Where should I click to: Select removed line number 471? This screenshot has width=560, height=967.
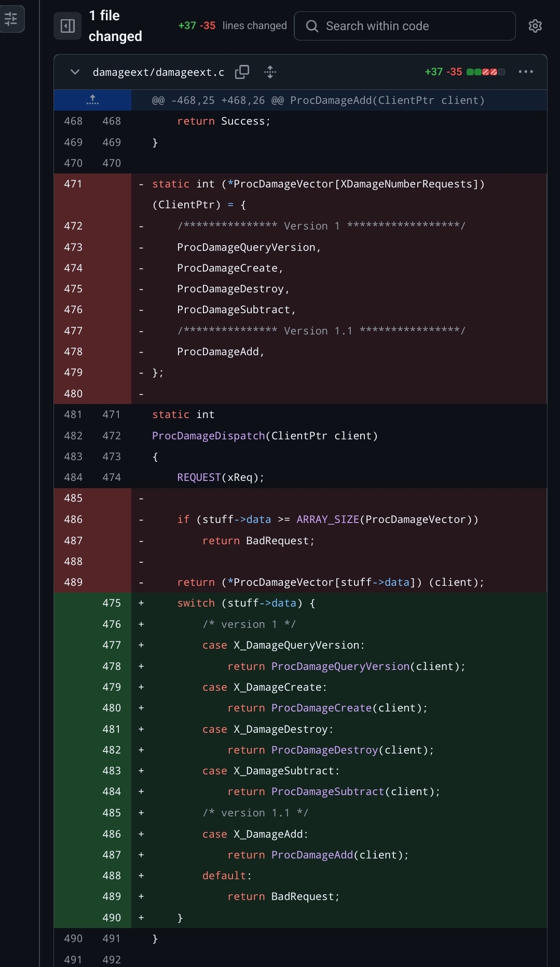(73, 184)
